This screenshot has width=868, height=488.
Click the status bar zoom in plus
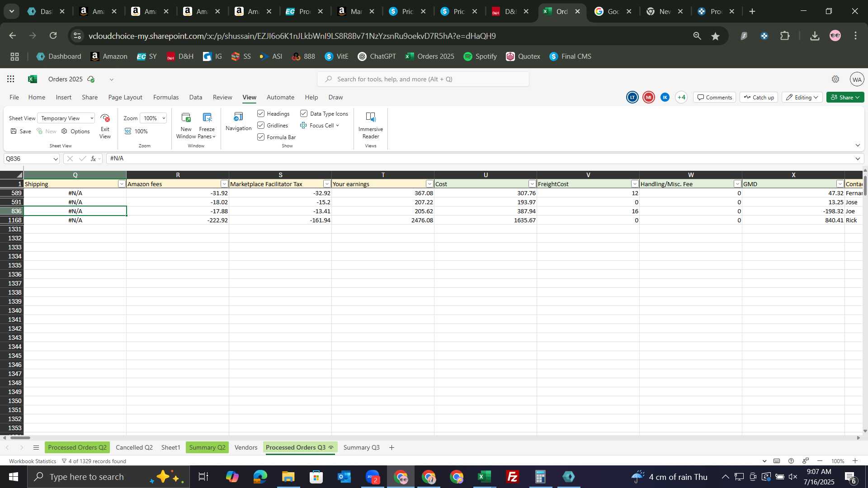tap(855, 461)
